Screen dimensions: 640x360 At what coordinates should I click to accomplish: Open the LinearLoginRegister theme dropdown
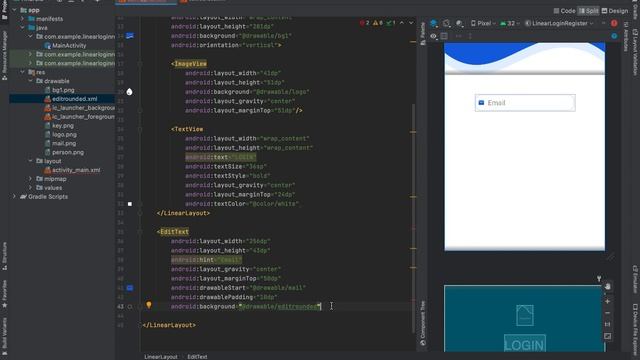click(559, 23)
